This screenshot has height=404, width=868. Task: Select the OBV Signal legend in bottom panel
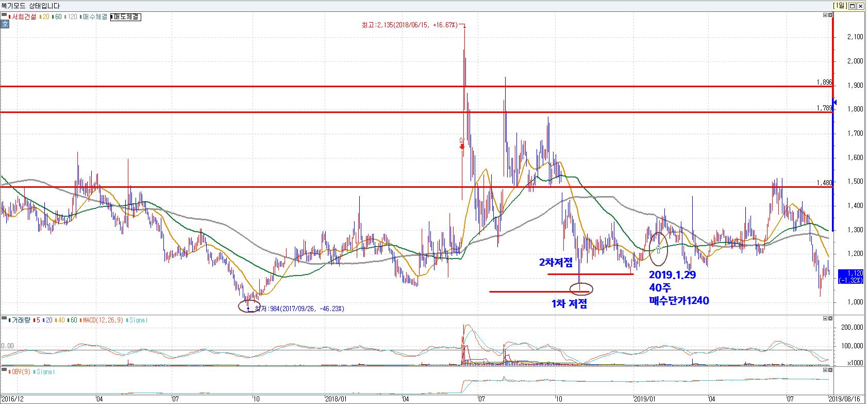click(43, 372)
